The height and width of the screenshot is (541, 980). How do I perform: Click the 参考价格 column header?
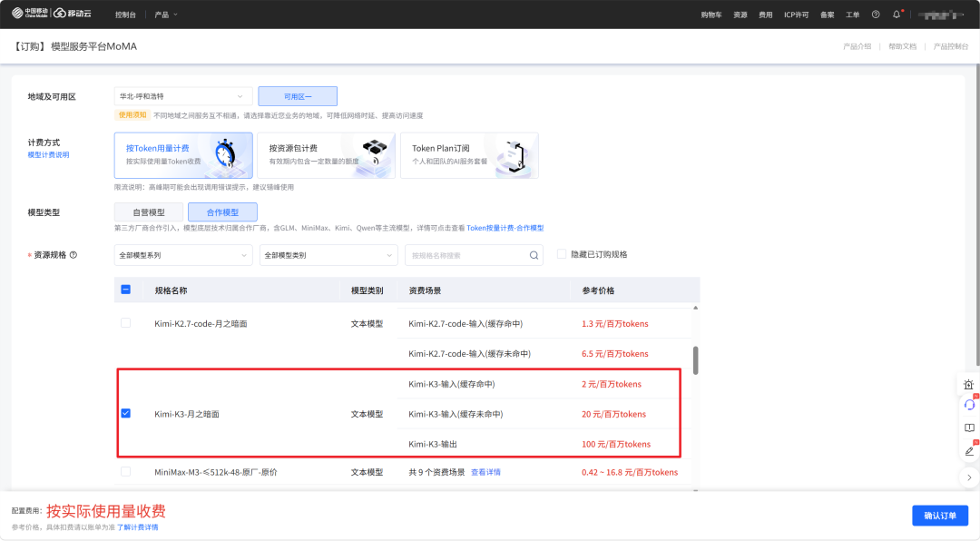click(x=598, y=290)
